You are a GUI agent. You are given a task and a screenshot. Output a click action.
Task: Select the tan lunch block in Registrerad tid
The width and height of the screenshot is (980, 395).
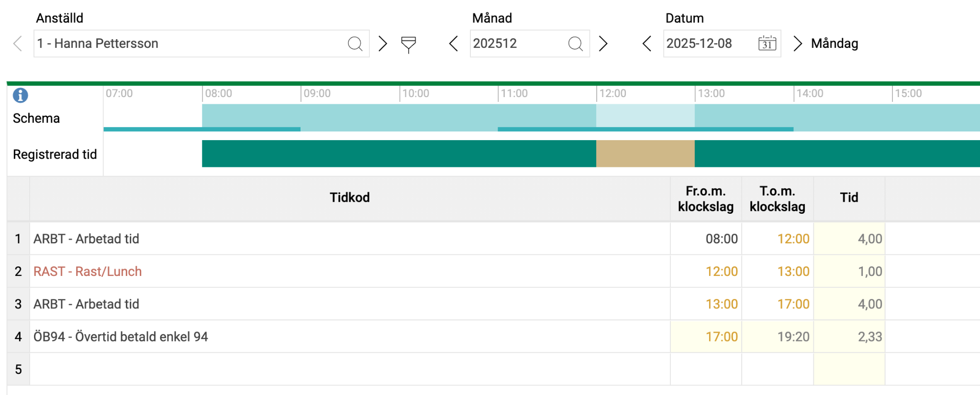click(x=645, y=154)
